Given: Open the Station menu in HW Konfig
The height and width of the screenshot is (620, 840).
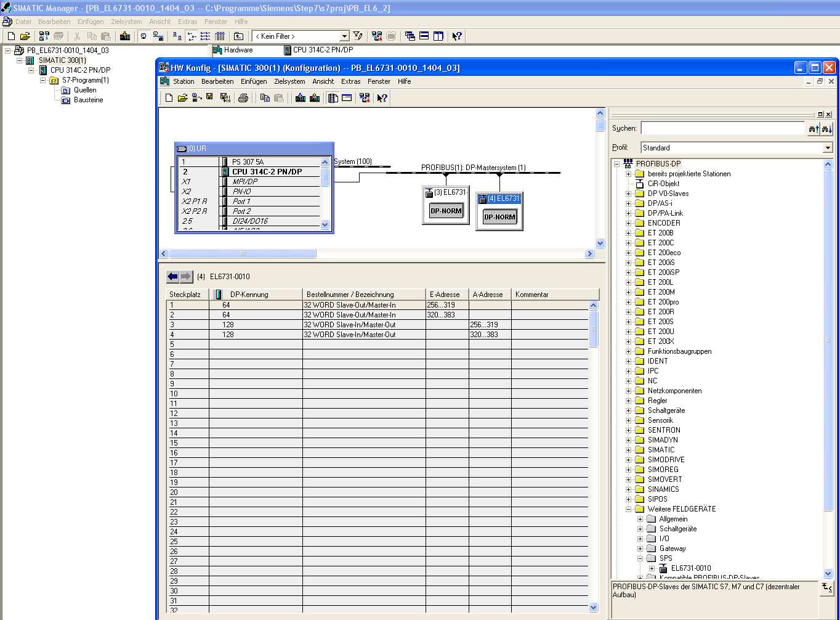Looking at the screenshot, I should click(184, 81).
